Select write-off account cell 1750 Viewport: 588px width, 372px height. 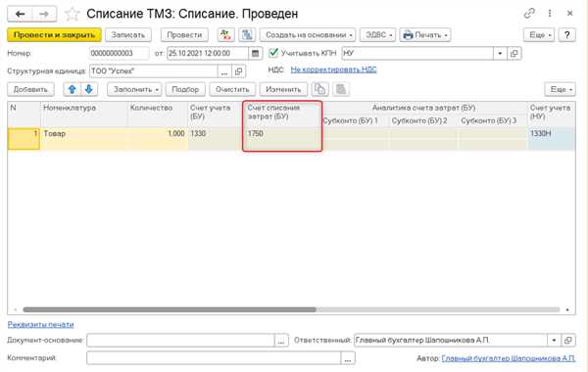[282, 138]
